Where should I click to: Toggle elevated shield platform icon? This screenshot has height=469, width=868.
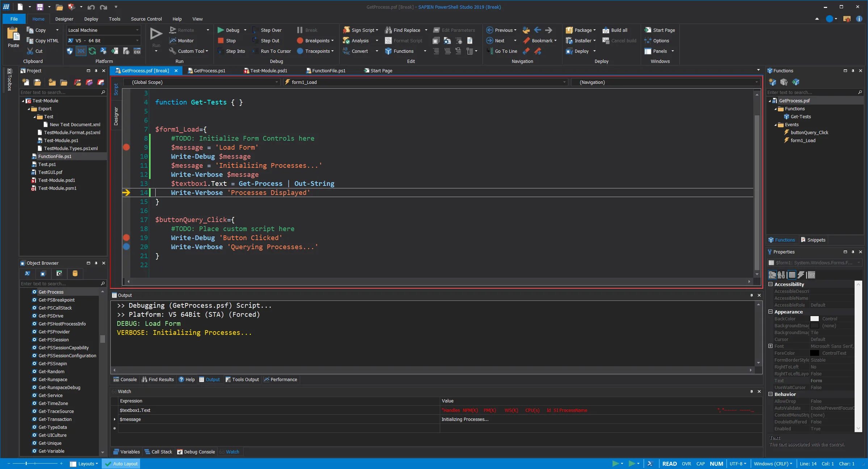tap(70, 51)
